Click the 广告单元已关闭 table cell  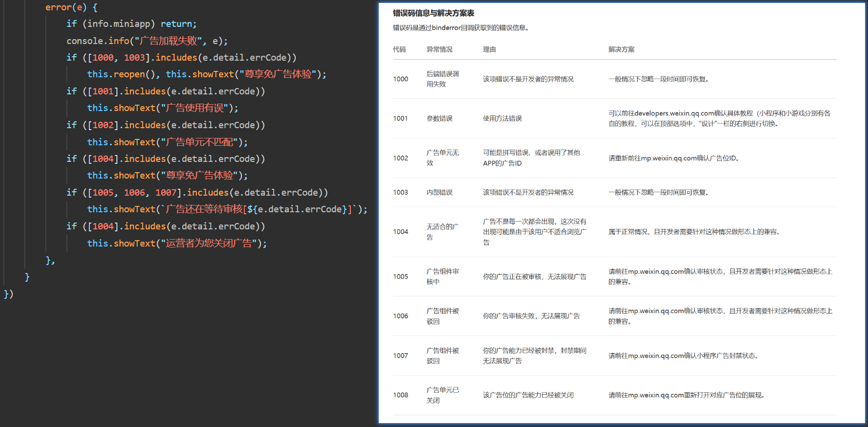[442, 395]
